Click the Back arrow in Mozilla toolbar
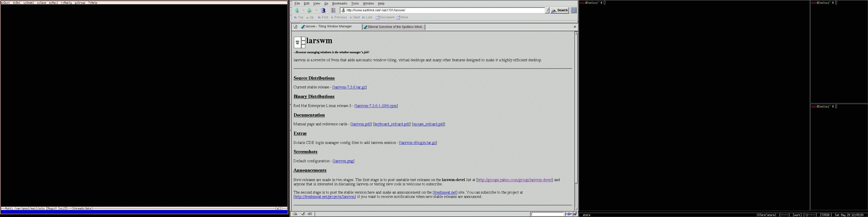This screenshot has width=868, height=217. pos(297,11)
